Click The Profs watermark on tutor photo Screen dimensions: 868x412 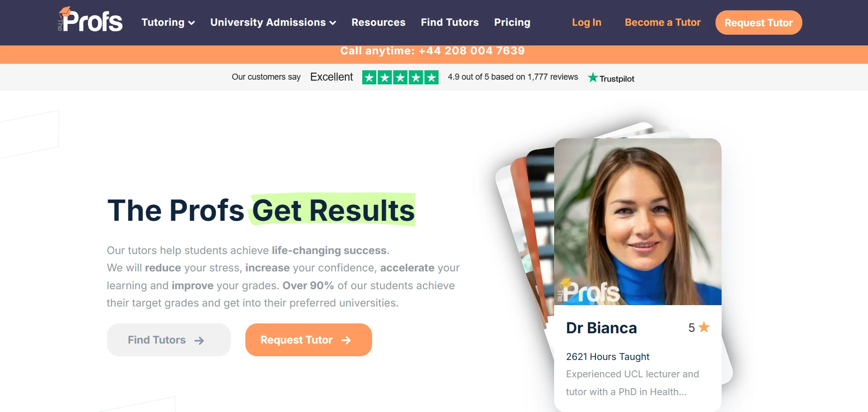click(x=588, y=291)
